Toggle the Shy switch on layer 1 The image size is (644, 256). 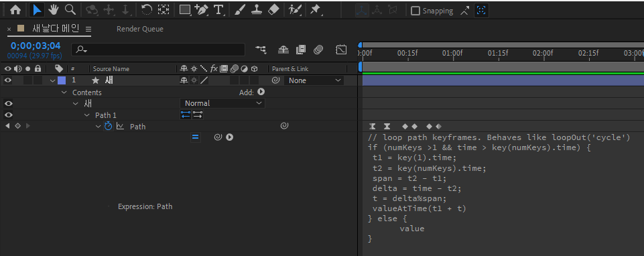pyautogui.click(x=184, y=80)
